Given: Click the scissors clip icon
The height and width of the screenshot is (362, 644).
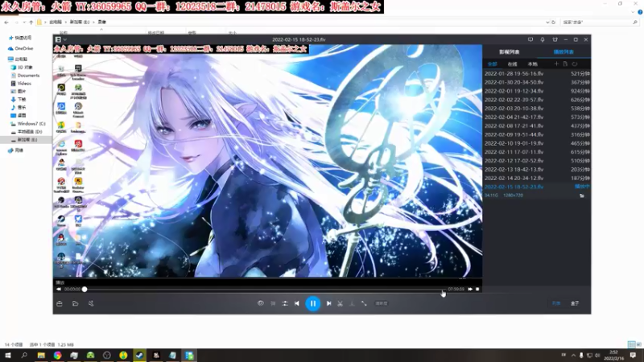Looking at the screenshot, I should click(x=340, y=304).
